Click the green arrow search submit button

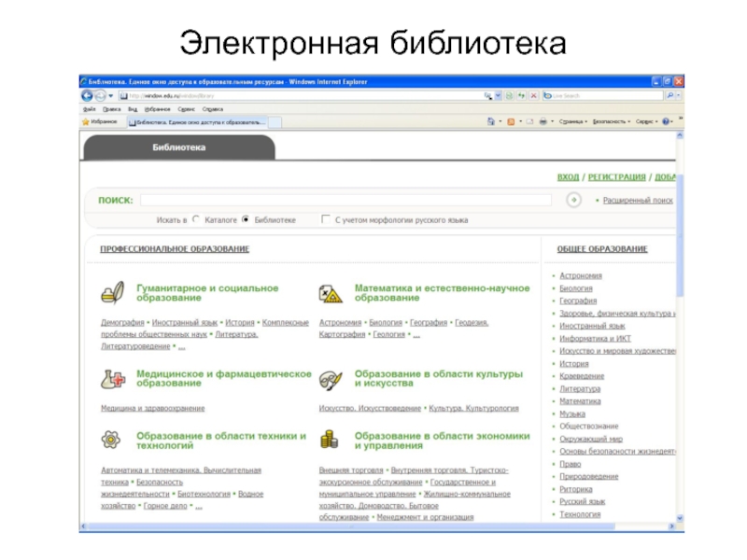click(x=573, y=200)
